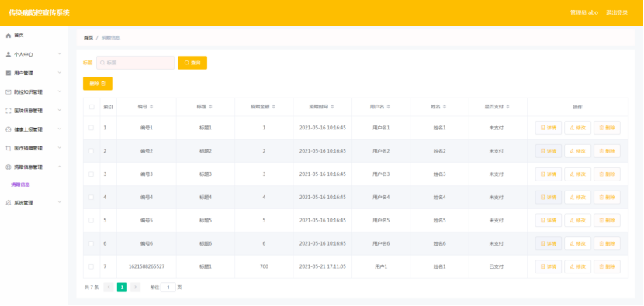Edit row 编号6 with 修改
The width and height of the screenshot is (644, 306).
pos(577,243)
